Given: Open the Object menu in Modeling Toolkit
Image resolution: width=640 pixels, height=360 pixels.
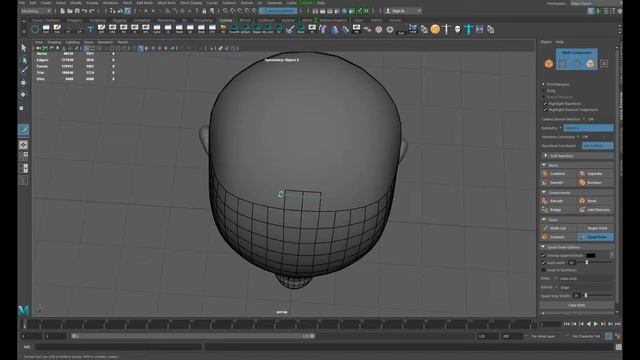Looking at the screenshot, I should point(546,42).
